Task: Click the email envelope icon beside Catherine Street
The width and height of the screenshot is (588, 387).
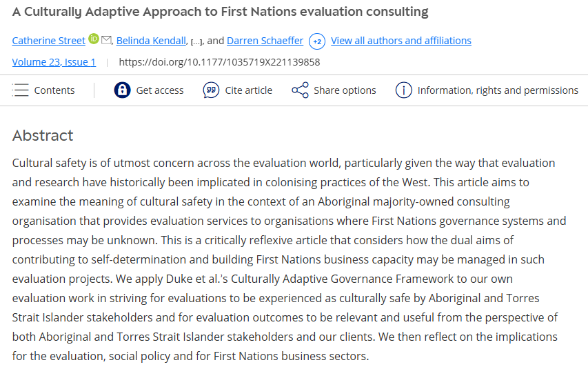Action: [x=106, y=40]
